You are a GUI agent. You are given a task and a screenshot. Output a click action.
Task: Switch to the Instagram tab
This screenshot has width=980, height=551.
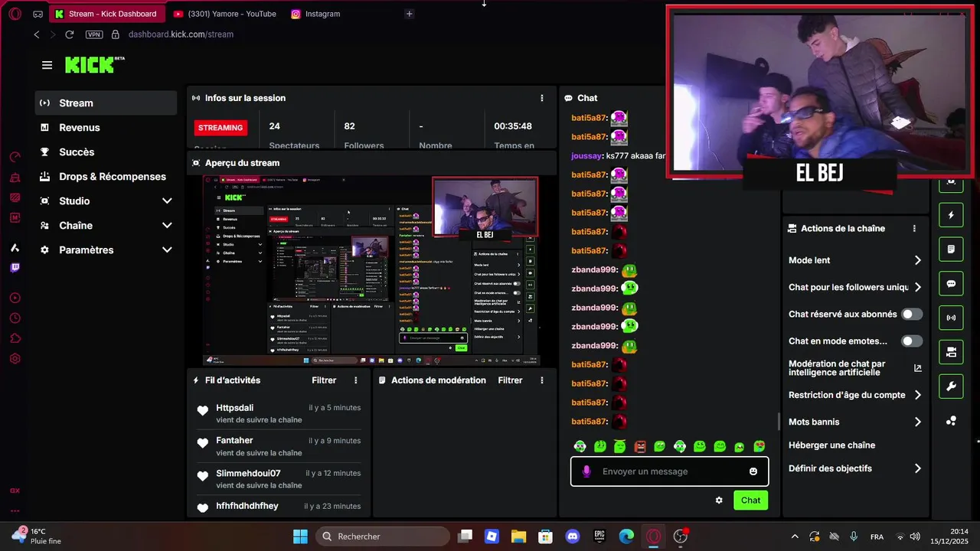[x=315, y=14]
